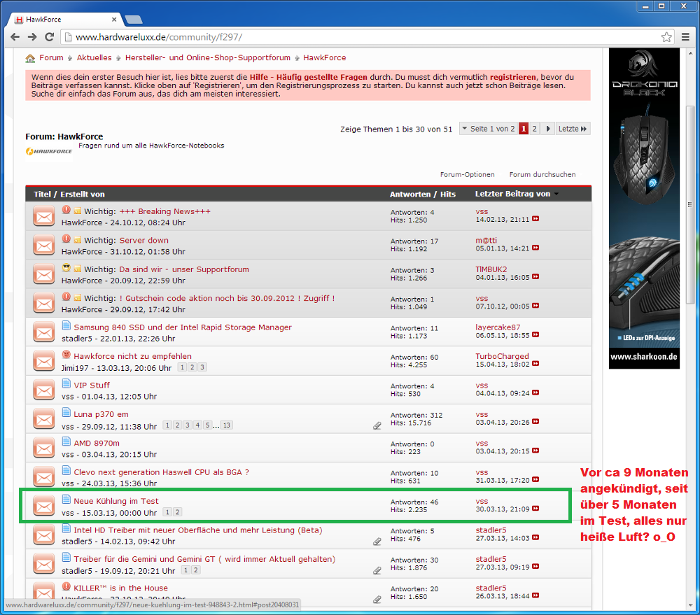700x615 pixels.
Task: Open a new browser tab
Action: 134,19
